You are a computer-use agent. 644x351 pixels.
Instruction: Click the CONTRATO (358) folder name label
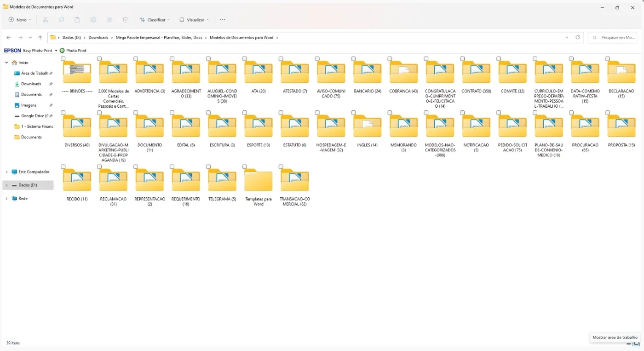(x=476, y=91)
